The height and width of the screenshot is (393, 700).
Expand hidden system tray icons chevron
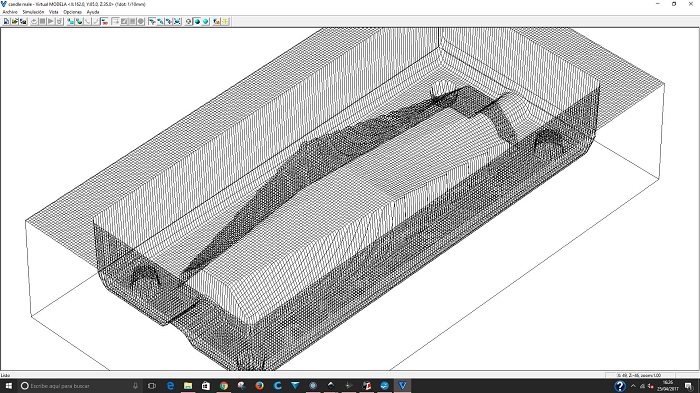coord(633,386)
